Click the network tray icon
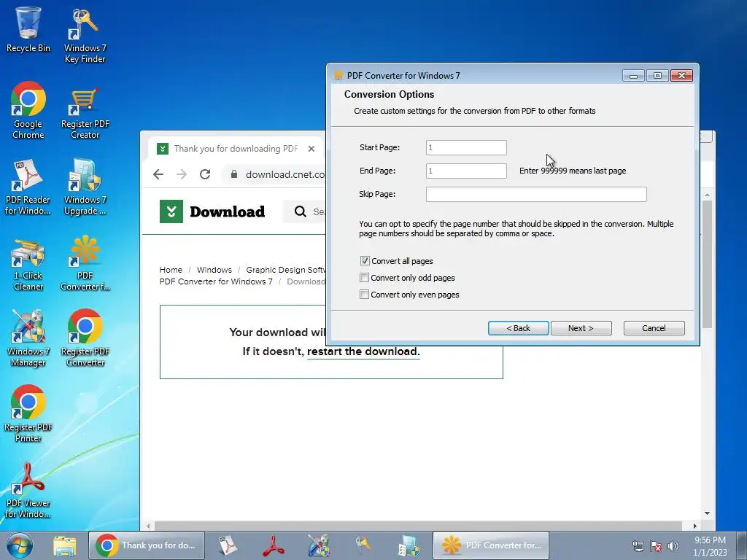The height and width of the screenshot is (560, 747). click(x=638, y=546)
